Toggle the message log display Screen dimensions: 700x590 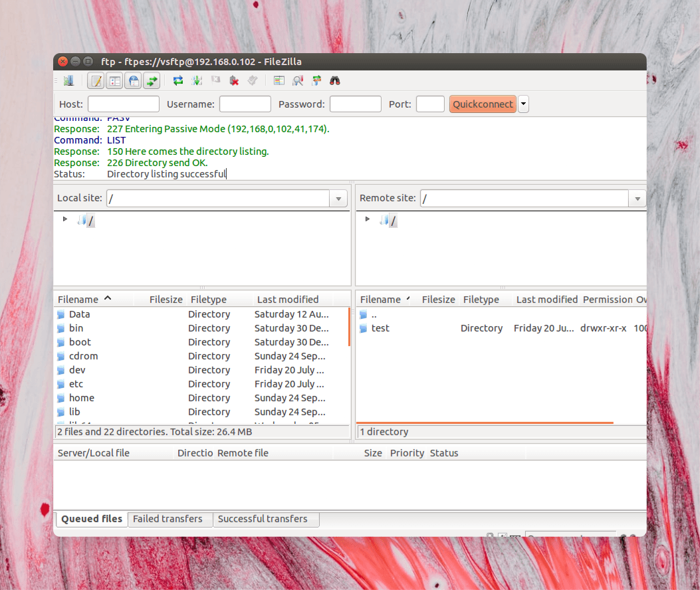pyautogui.click(x=96, y=80)
